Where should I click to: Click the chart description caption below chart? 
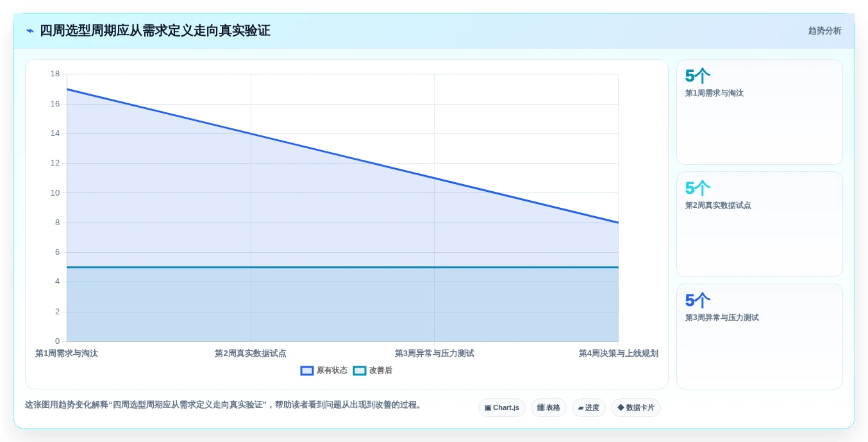click(x=224, y=405)
